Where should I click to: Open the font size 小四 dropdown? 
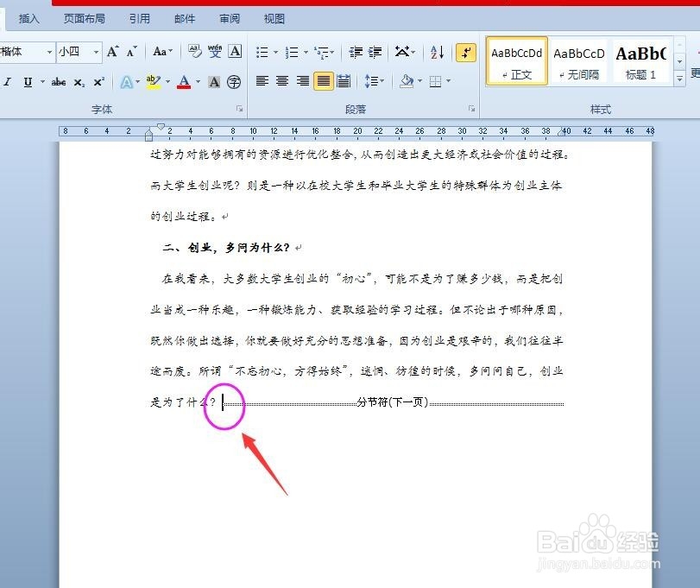point(96,53)
